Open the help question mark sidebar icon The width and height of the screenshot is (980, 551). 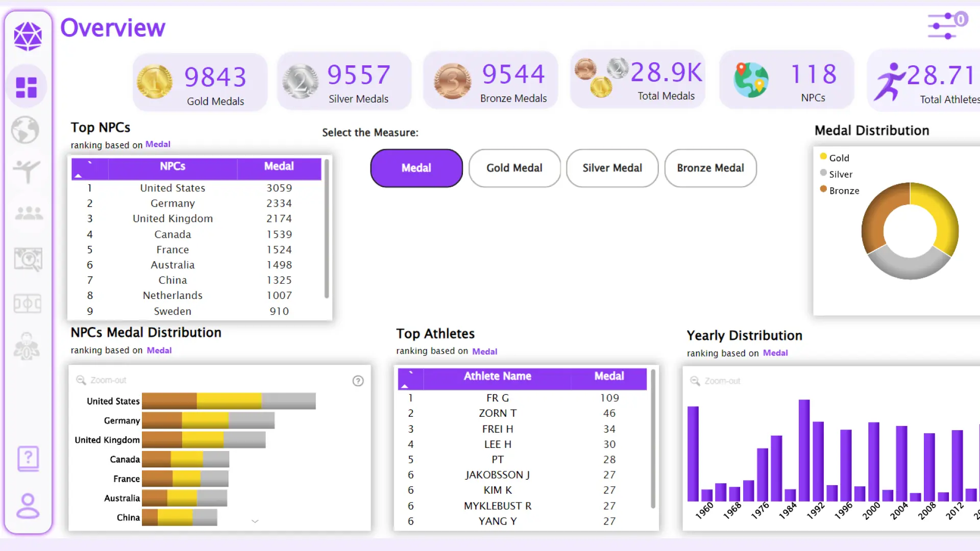28,459
